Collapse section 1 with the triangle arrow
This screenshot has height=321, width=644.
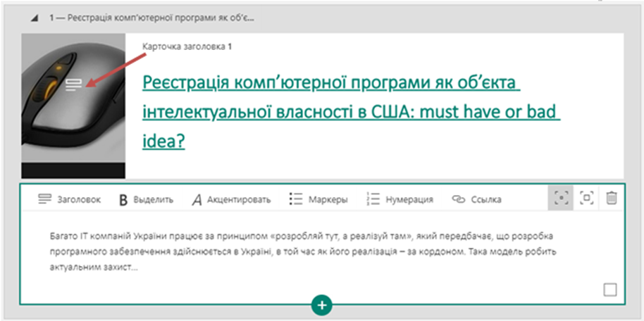(35, 18)
